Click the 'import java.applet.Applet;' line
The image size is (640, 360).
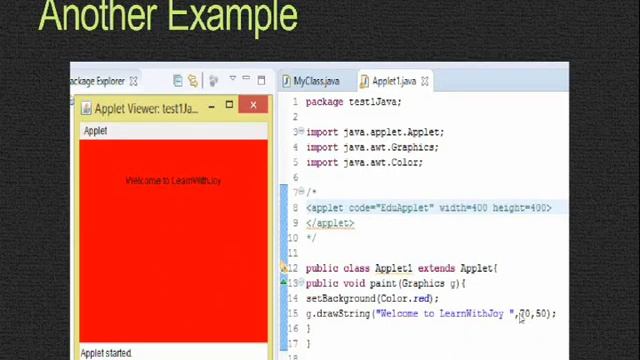375,132
